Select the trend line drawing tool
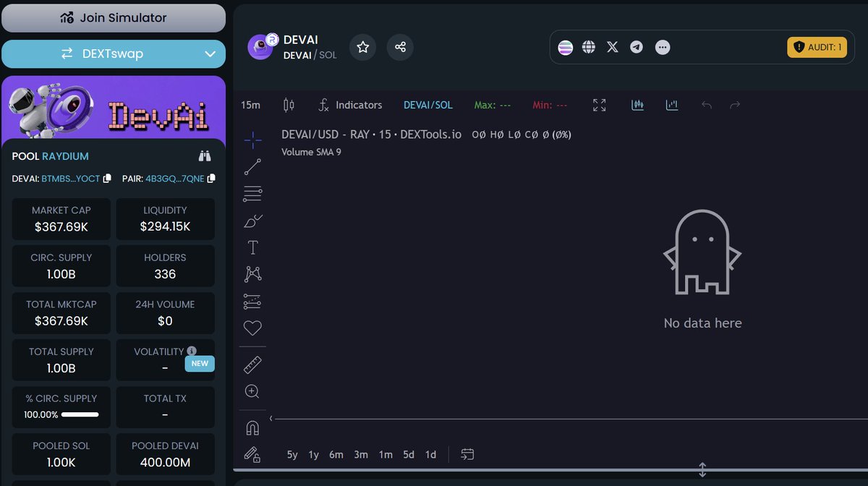This screenshot has width=868, height=486. (252, 167)
